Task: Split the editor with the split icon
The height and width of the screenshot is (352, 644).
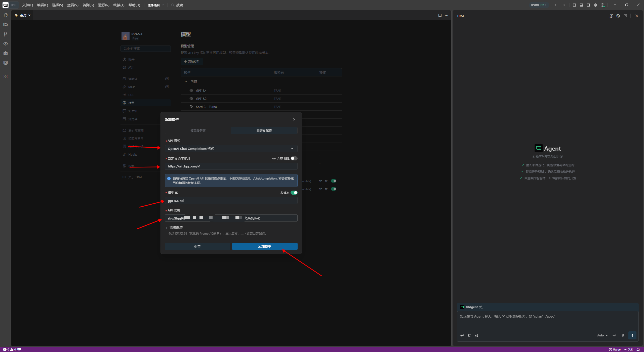Action: [x=440, y=15]
